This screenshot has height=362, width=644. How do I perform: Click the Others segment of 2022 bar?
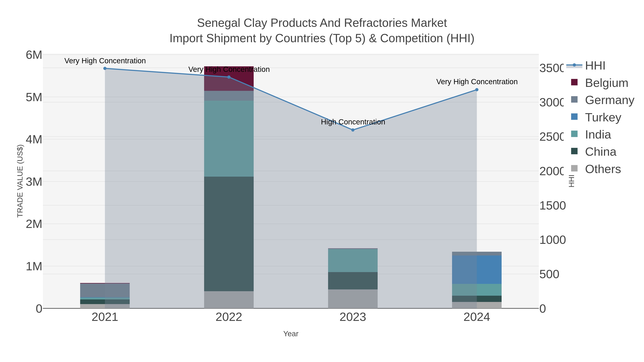tap(229, 300)
